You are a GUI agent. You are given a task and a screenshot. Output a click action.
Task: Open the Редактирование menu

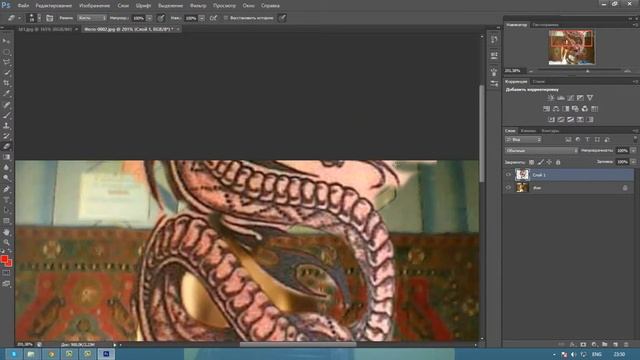pyautogui.click(x=53, y=6)
